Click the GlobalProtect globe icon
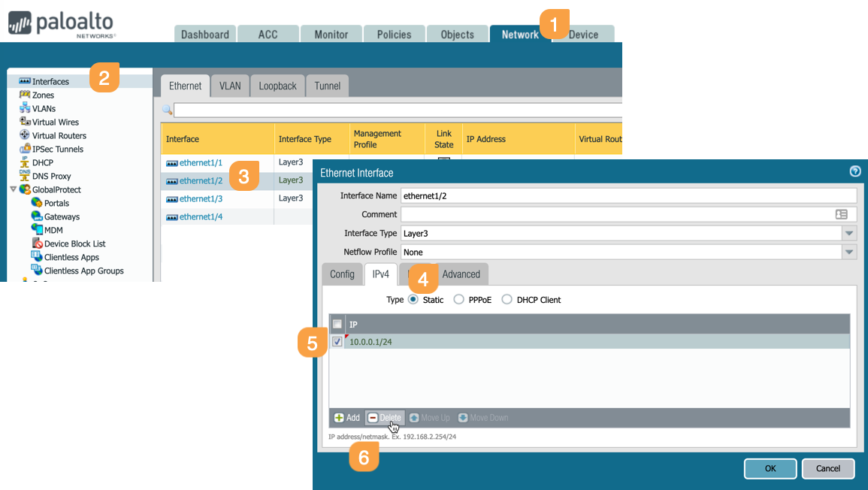Screen dimensions: 868x490 tap(24, 189)
